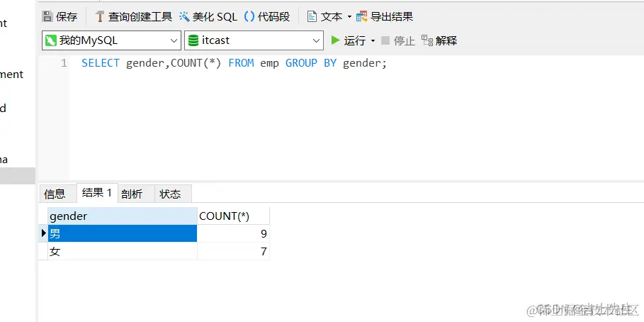Click into the SQL editor line 1 text

pos(234,63)
